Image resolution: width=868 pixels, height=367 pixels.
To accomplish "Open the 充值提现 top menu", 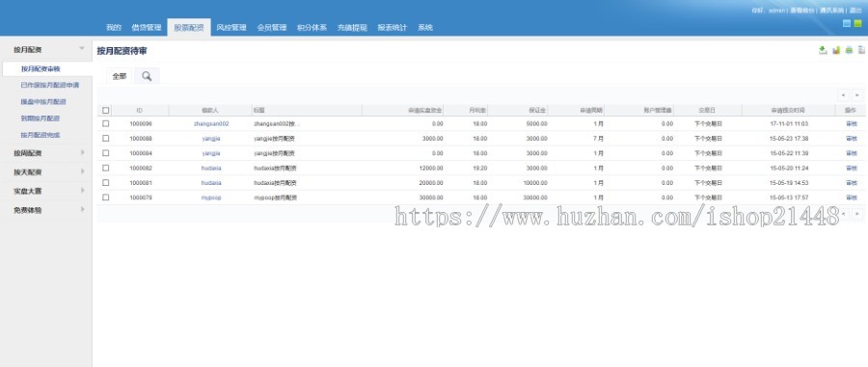I will click(352, 27).
